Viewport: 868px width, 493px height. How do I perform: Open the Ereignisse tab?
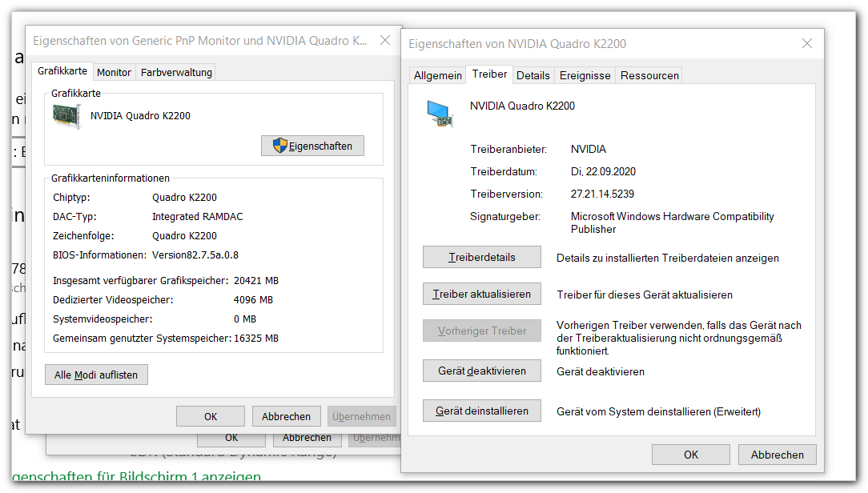click(585, 76)
